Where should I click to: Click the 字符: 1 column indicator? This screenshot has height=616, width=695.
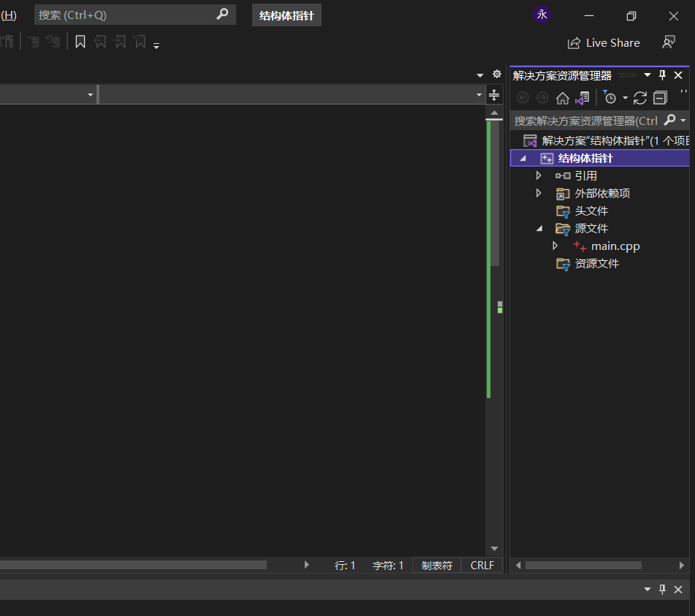pyautogui.click(x=388, y=566)
